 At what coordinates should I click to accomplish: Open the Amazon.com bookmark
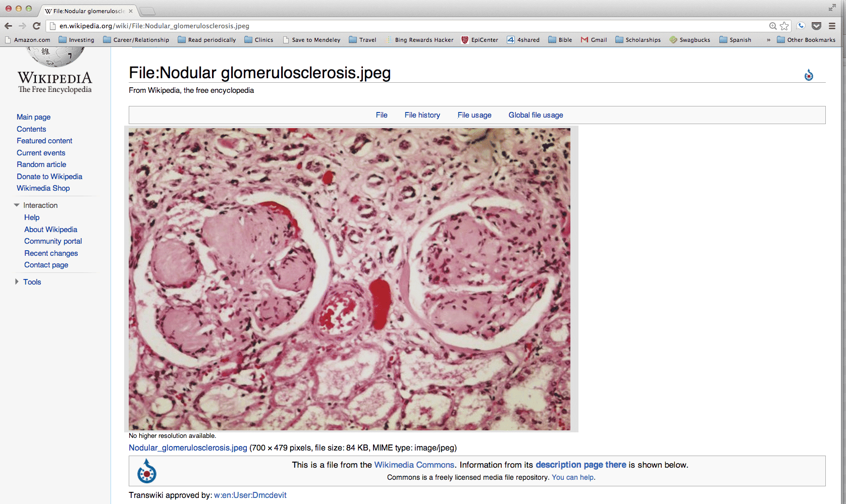pos(27,40)
